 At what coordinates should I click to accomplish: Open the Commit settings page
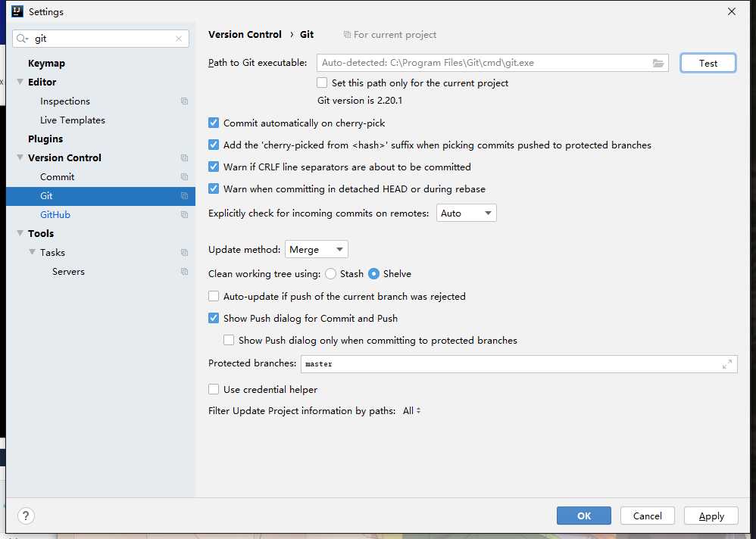[57, 177]
